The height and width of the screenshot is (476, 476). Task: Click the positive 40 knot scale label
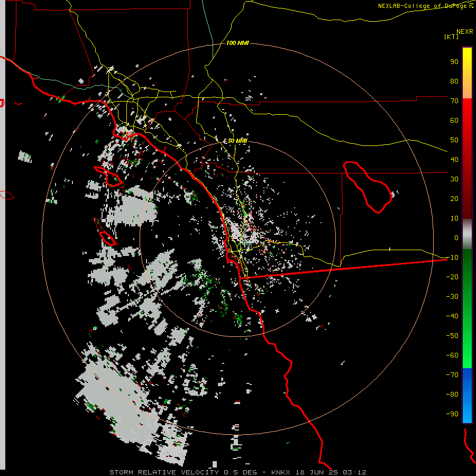click(454, 160)
